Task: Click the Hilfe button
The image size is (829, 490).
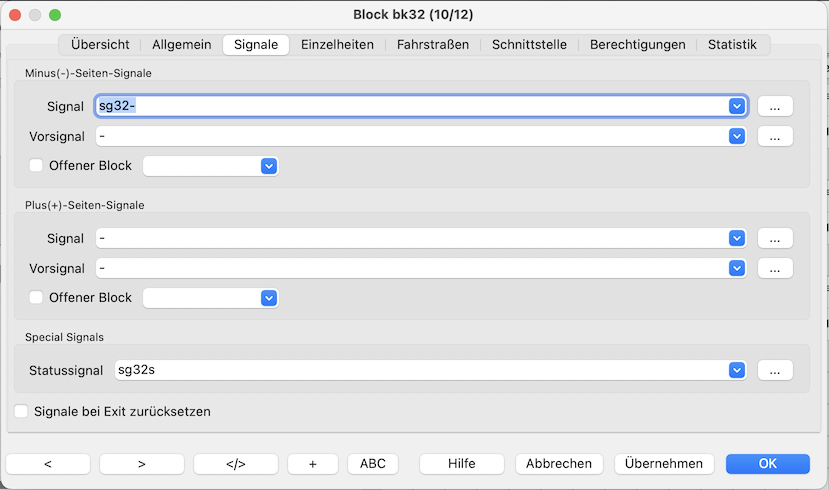Action: 461,464
